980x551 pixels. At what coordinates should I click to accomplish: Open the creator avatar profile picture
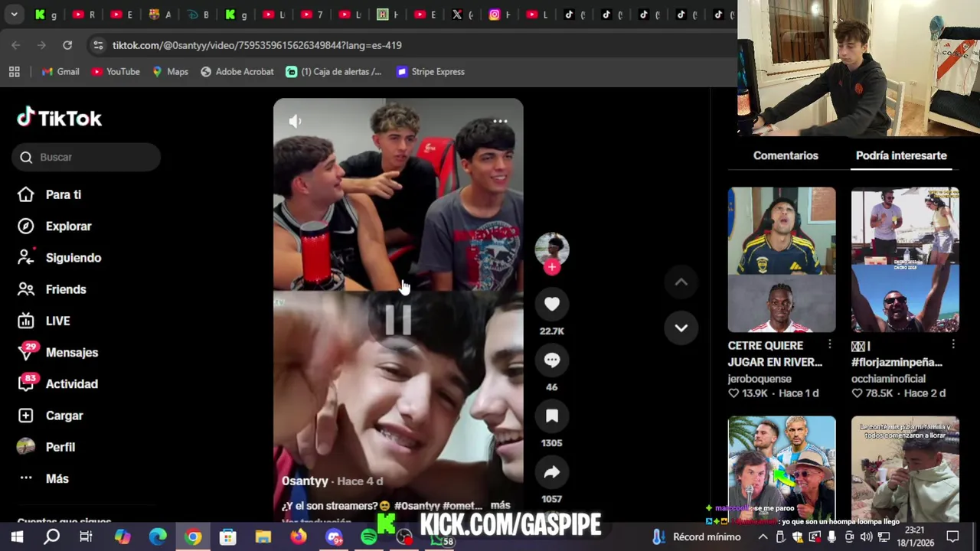pos(551,248)
